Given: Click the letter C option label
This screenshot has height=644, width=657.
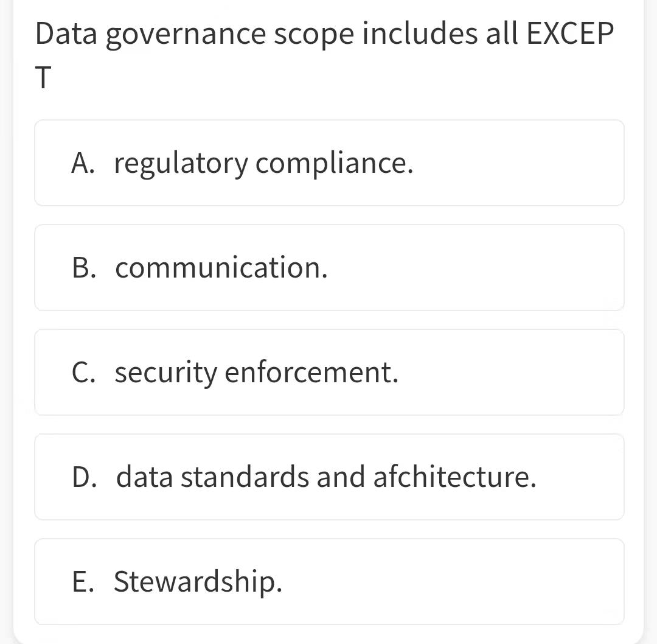Looking at the screenshot, I should click(x=83, y=373).
